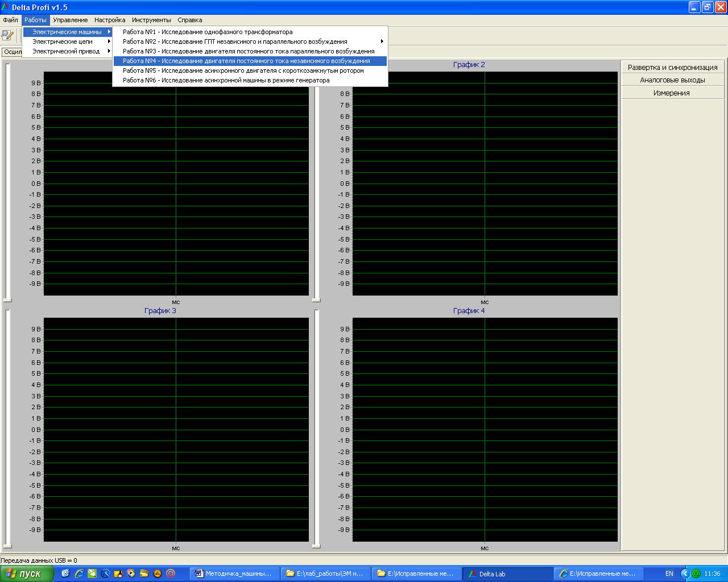This screenshot has width=728, height=582.
Task: Open the Электрический привод submenu
Action: (x=67, y=51)
